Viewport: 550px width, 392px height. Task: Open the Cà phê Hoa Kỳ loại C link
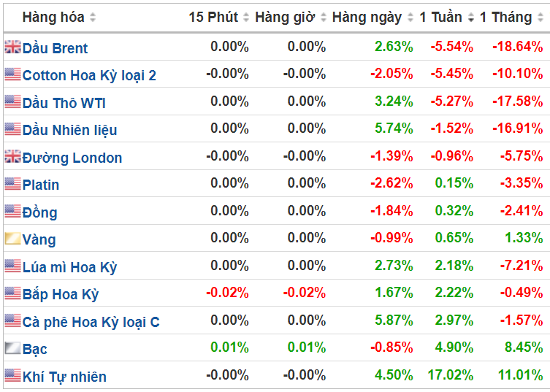91,322
